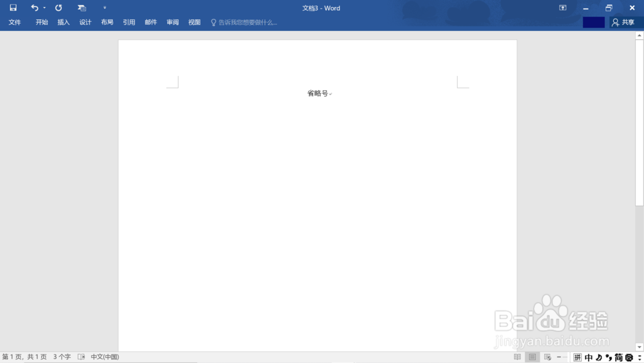The height and width of the screenshot is (363, 644).
Task: Open the 审阅 ribbon tab
Action: coord(173,22)
